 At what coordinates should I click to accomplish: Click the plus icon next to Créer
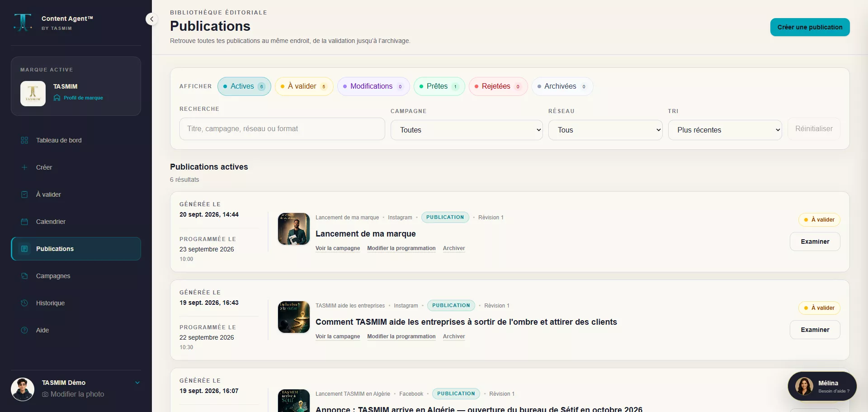click(24, 167)
